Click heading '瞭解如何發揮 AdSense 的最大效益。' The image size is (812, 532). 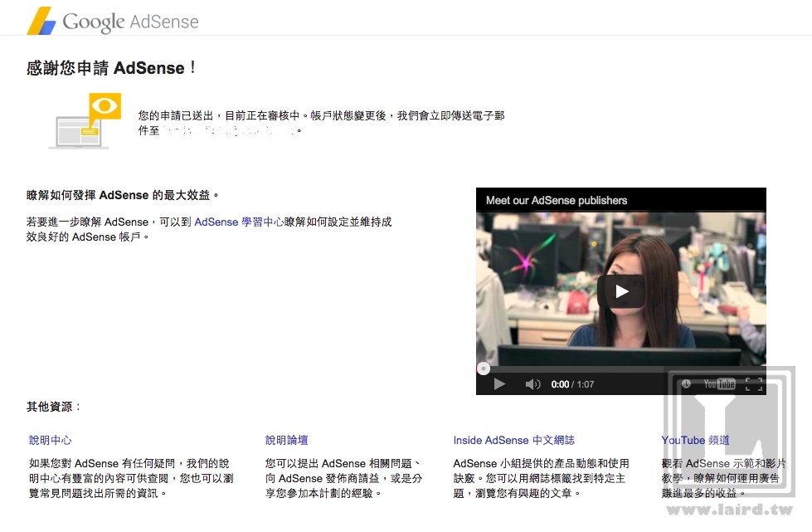coord(123,195)
